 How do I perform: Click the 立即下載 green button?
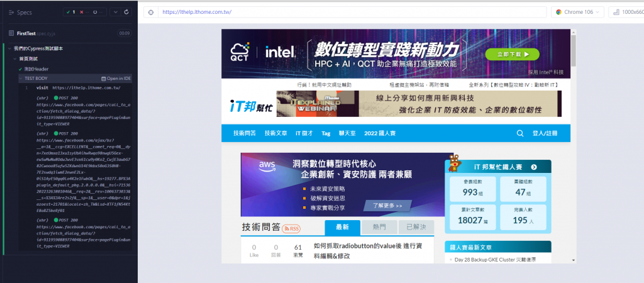pos(512,54)
